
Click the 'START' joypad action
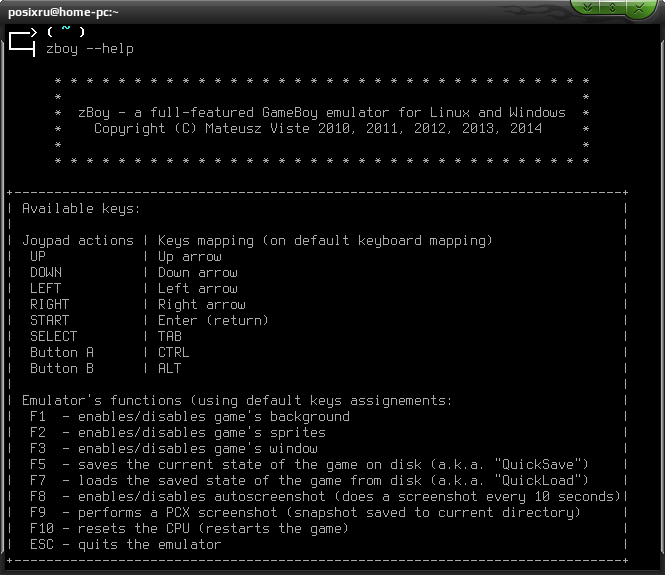[50, 321]
